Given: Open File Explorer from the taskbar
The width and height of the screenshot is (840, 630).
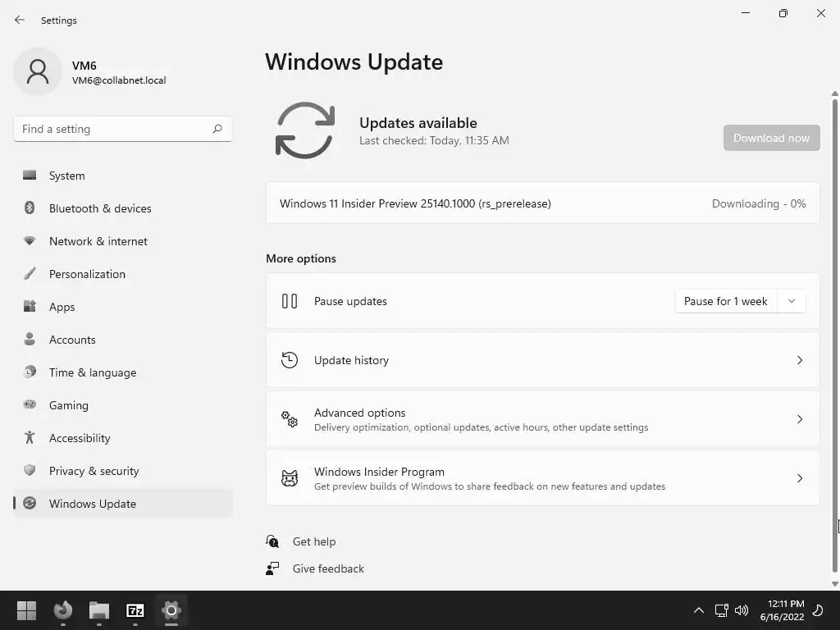Looking at the screenshot, I should pyautogui.click(x=99, y=610).
